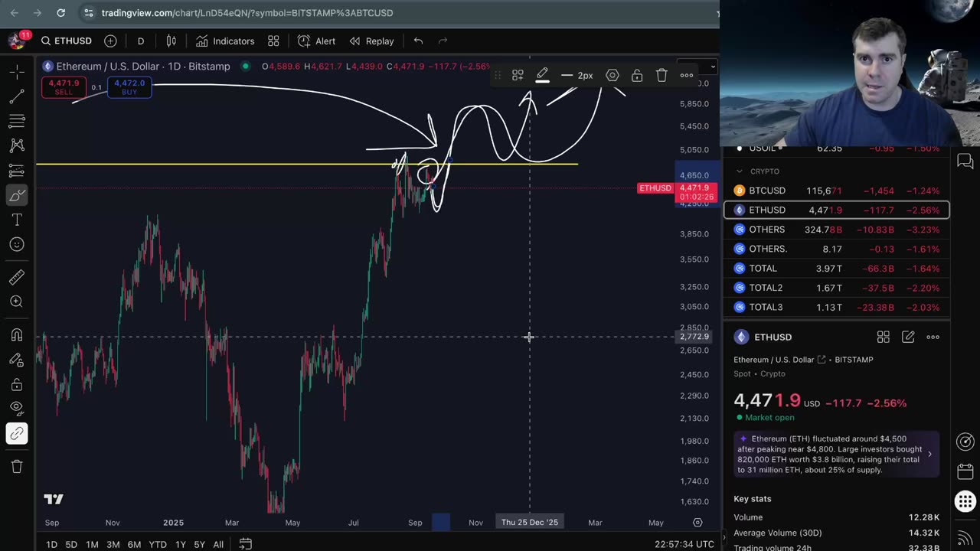
Task: Toggle hide all drawings eye icon
Action: coord(17,409)
